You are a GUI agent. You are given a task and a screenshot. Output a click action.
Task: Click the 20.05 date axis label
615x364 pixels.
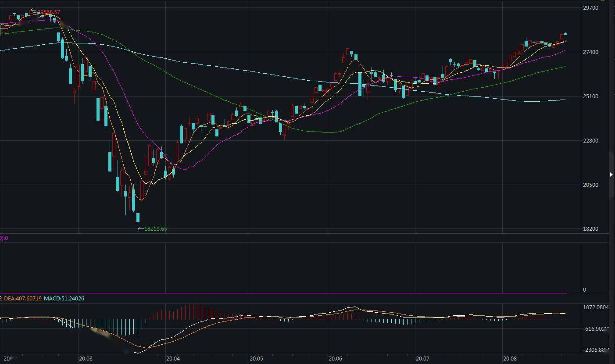click(257, 359)
